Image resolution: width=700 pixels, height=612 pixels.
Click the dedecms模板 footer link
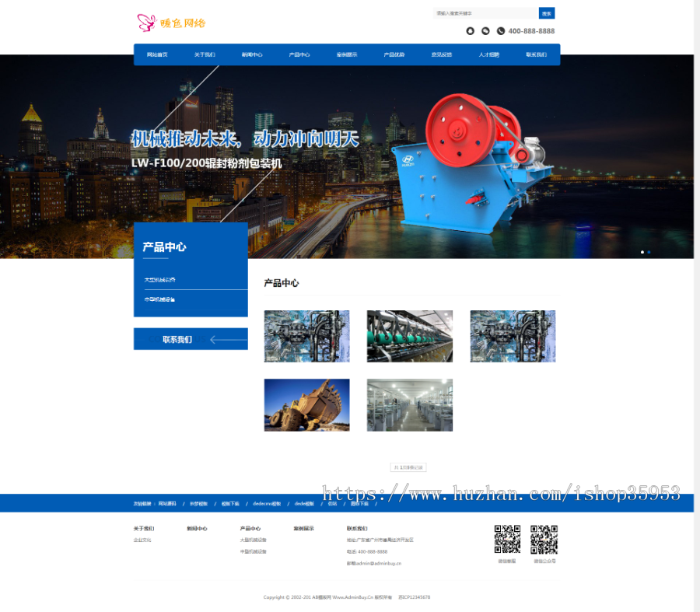click(x=267, y=503)
